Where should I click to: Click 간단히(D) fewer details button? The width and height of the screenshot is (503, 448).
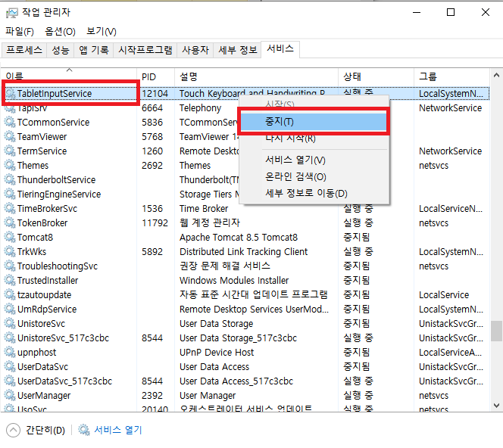tap(45, 430)
